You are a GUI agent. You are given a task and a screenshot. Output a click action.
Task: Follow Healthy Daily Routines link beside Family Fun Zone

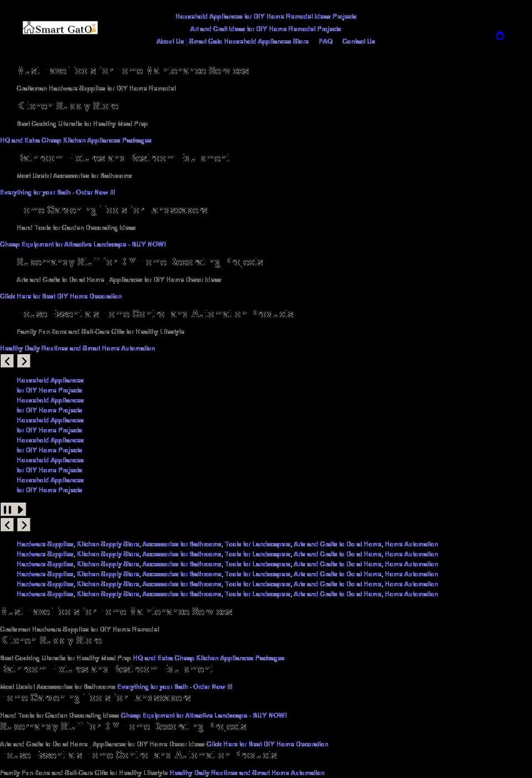[247, 772]
